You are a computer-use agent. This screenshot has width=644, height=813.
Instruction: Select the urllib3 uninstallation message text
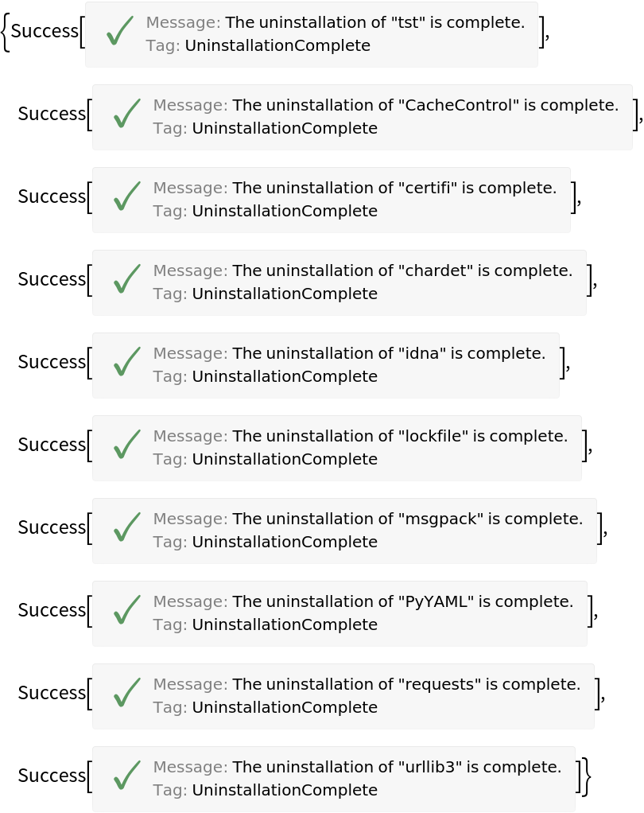tap(396, 767)
